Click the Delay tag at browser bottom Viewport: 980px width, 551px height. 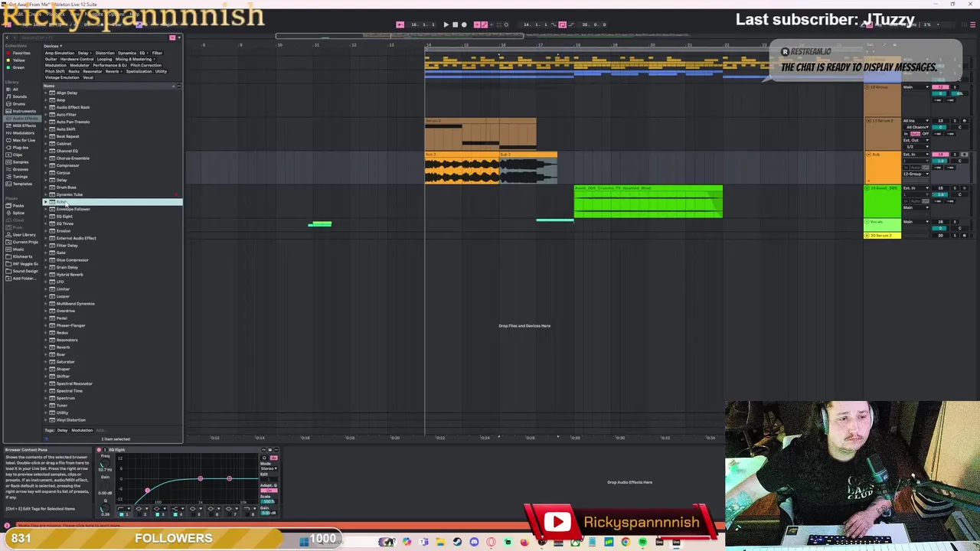pyautogui.click(x=62, y=430)
